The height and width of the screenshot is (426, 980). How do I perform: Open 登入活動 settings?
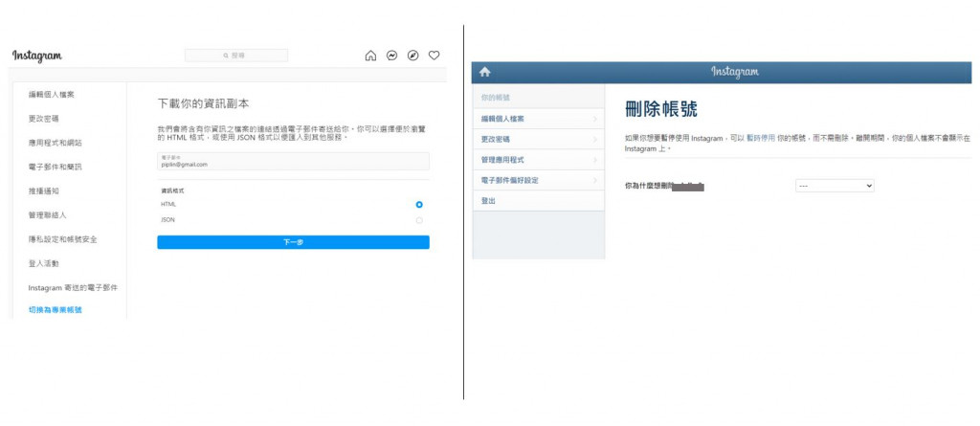43,263
